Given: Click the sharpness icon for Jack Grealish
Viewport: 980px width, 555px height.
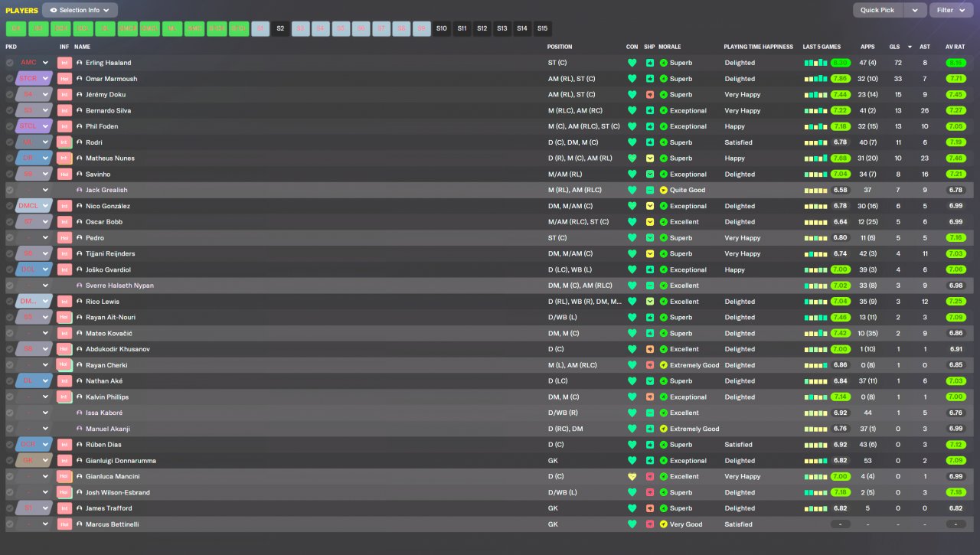Looking at the screenshot, I should tap(649, 190).
